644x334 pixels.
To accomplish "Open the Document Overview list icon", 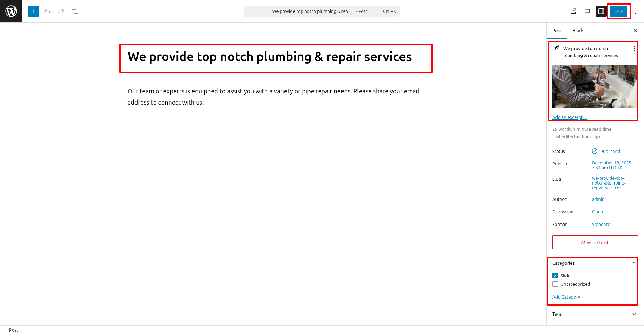I will coord(75,11).
